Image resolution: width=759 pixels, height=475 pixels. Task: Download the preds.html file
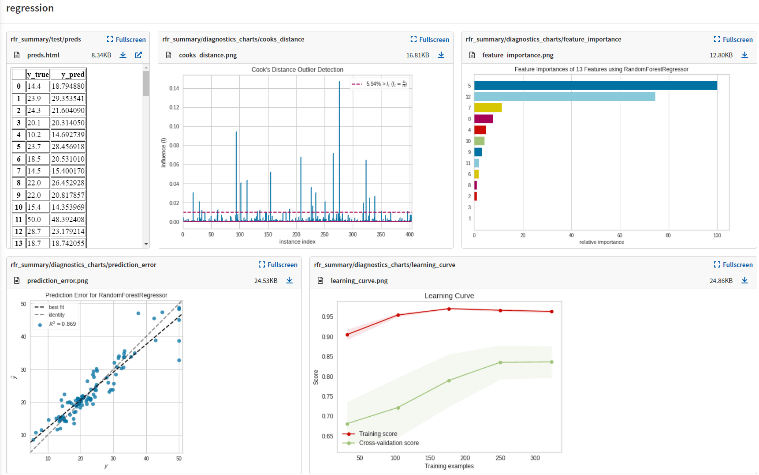click(x=123, y=55)
